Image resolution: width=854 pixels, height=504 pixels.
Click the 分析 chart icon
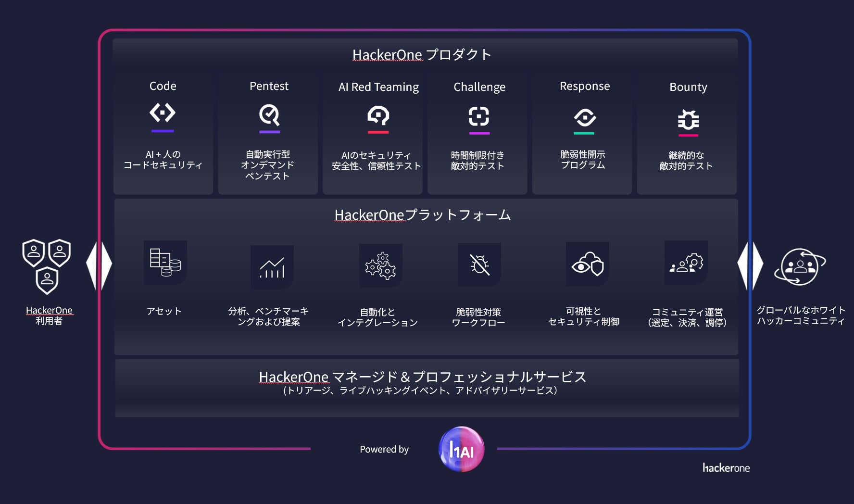(272, 267)
